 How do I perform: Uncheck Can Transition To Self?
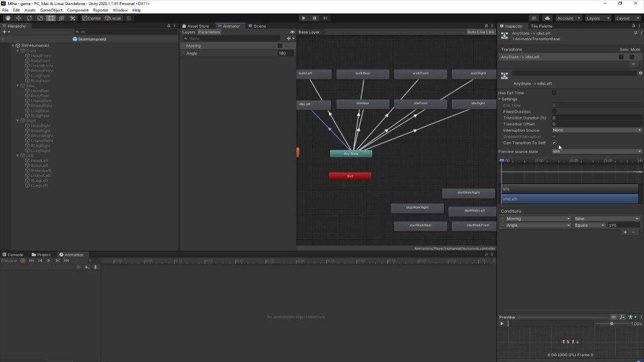click(554, 143)
